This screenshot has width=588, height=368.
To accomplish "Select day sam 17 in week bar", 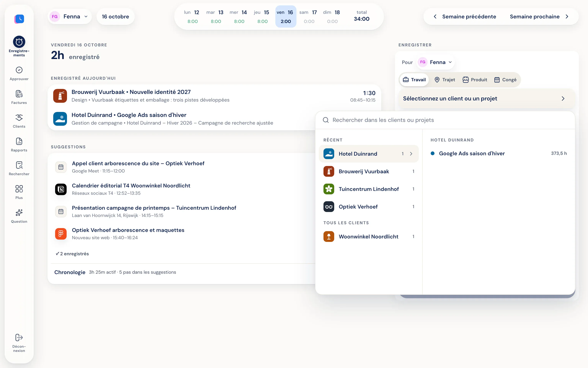I will coord(309,16).
